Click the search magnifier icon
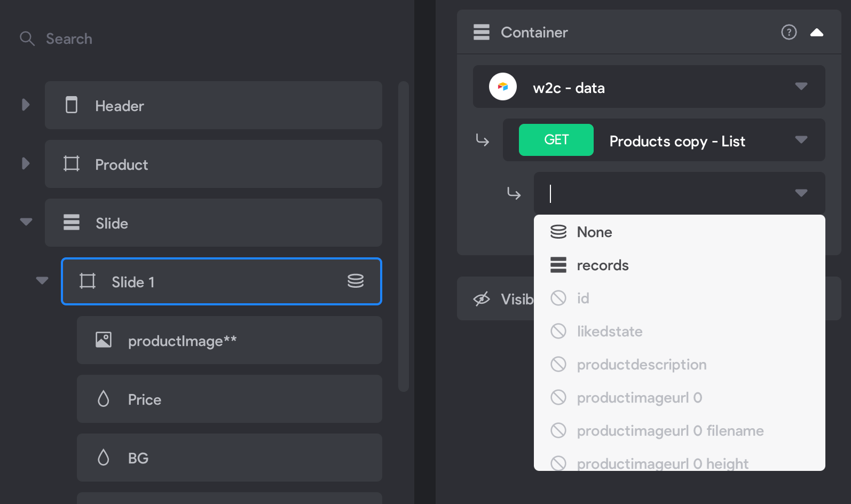This screenshot has width=851, height=504. 27,38
